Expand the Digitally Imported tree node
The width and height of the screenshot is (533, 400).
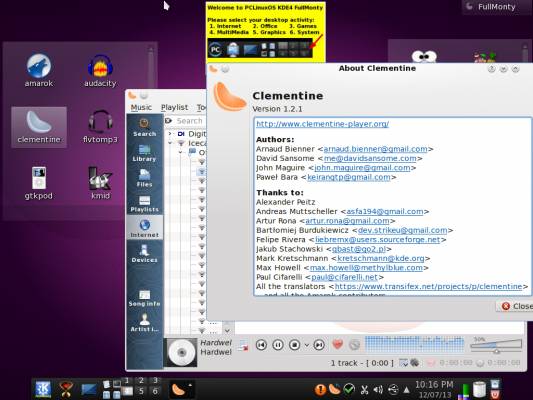[170, 134]
